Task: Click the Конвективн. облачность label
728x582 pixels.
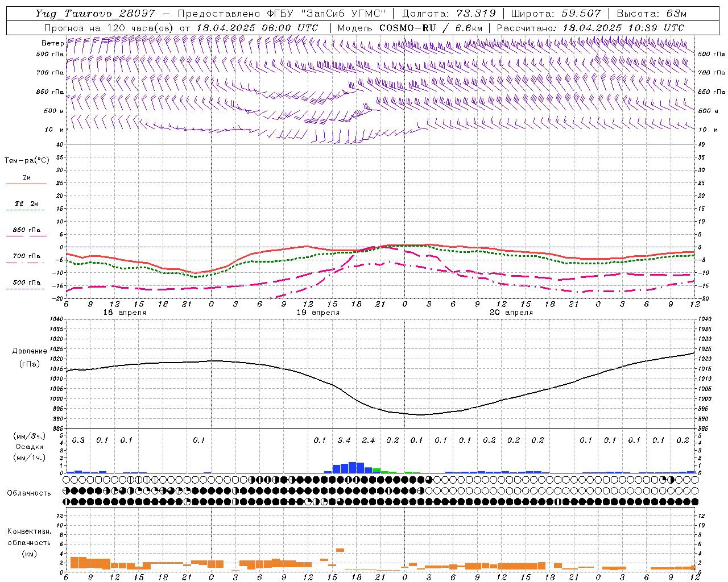Action: 29,537
